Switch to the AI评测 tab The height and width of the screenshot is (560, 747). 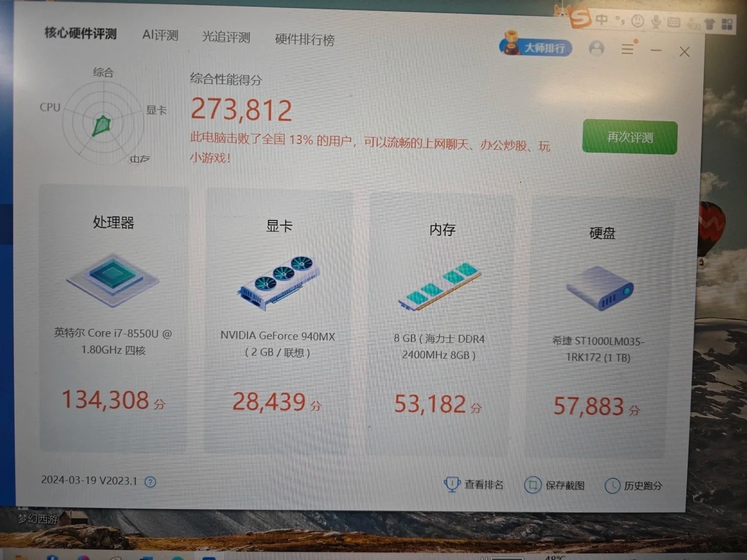160,35
